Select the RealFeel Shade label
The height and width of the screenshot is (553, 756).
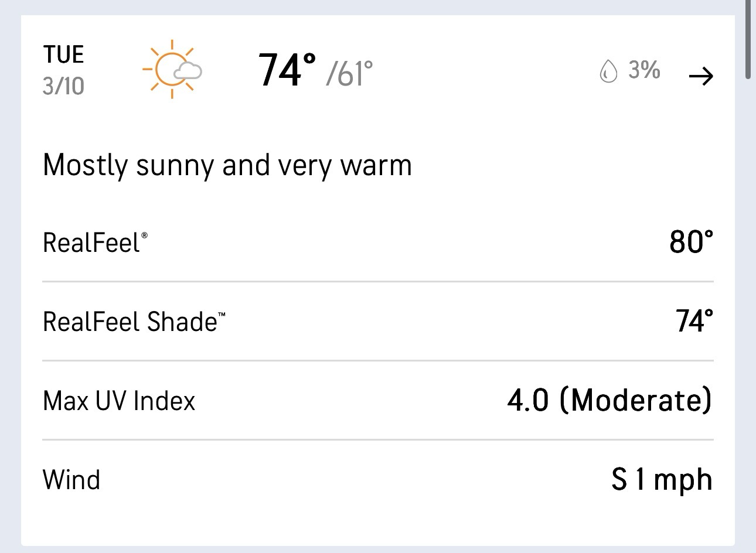point(130,322)
